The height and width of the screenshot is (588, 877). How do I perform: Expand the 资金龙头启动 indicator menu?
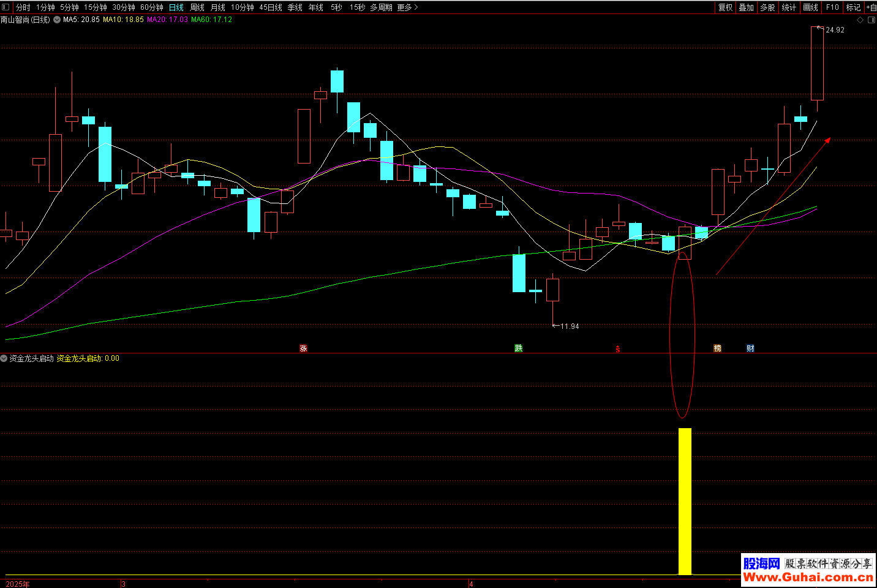coord(4,358)
